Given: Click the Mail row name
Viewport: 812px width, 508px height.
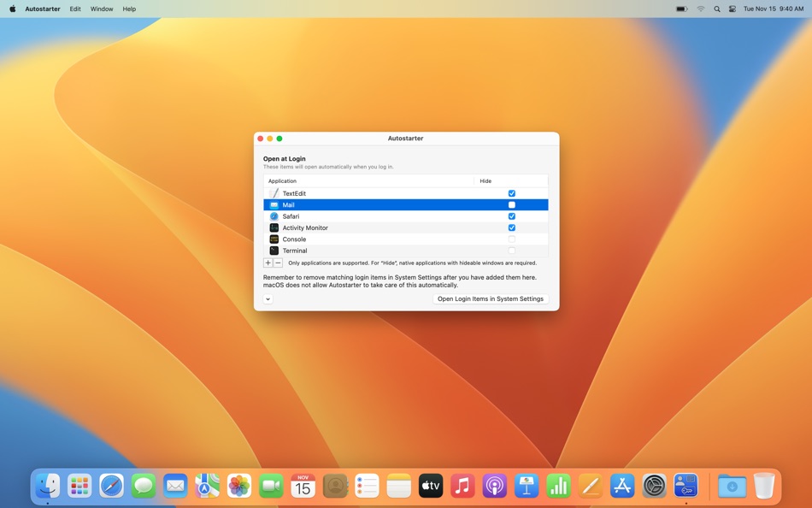Looking at the screenshot, I should coord(288,204).
